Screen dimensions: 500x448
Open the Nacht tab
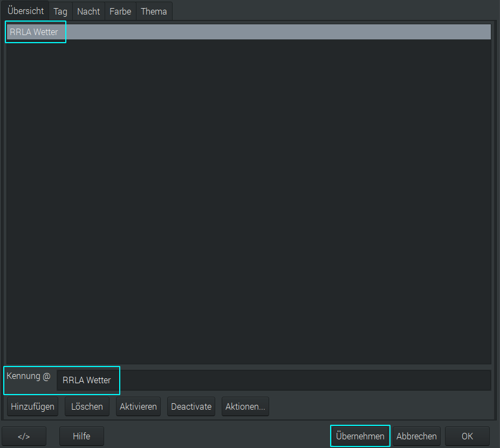tap(88, 11)
